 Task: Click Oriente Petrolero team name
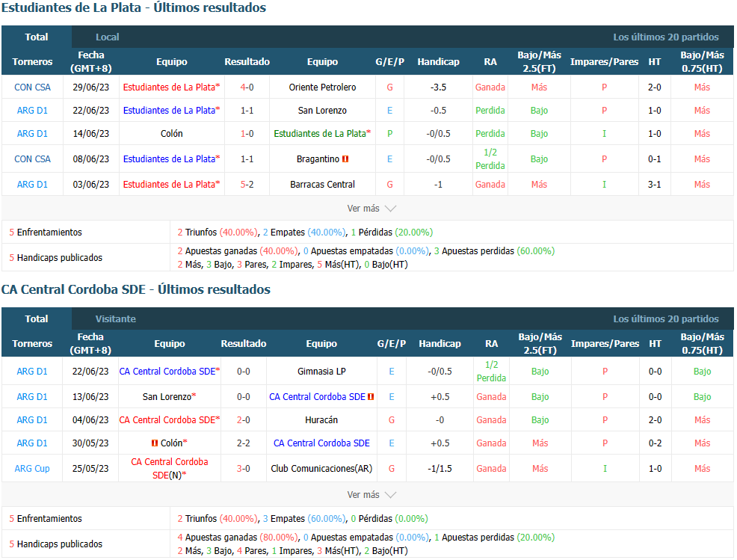pos(322,87)
